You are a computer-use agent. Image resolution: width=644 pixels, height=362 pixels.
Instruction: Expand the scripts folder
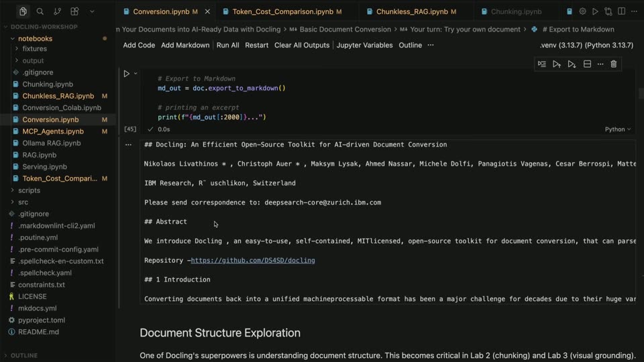(x=29, y=190)
